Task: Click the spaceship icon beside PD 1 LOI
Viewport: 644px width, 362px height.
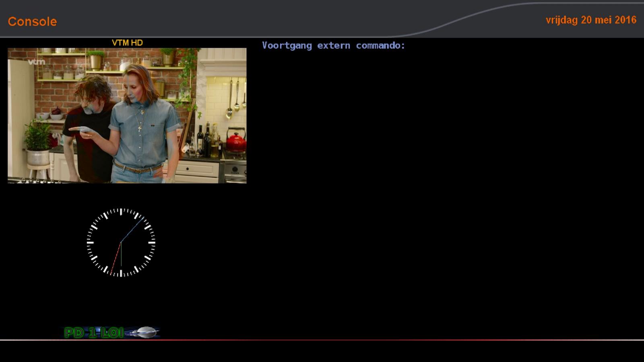Action: 143,332
